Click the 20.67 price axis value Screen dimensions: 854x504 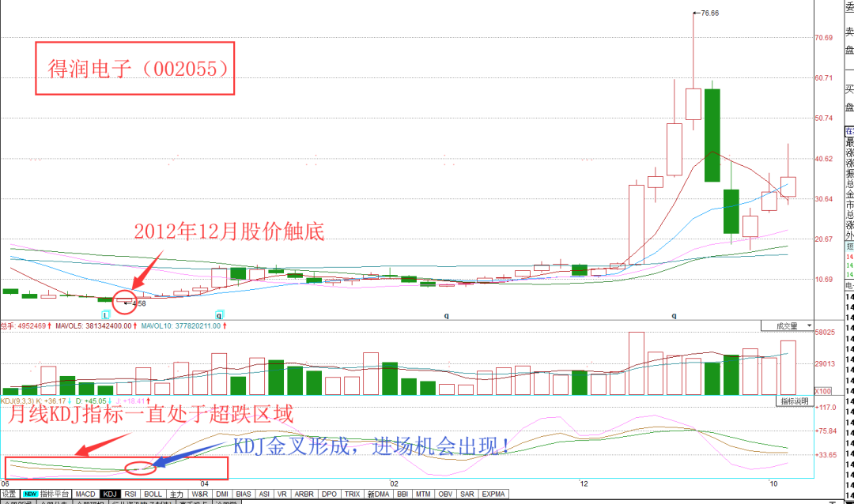(x=824, y=239)
